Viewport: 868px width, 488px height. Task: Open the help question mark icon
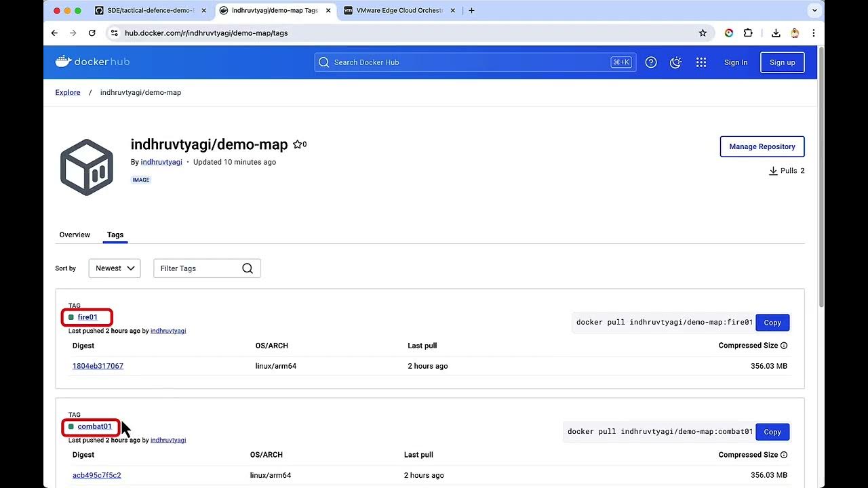click(x=651, y=62)
